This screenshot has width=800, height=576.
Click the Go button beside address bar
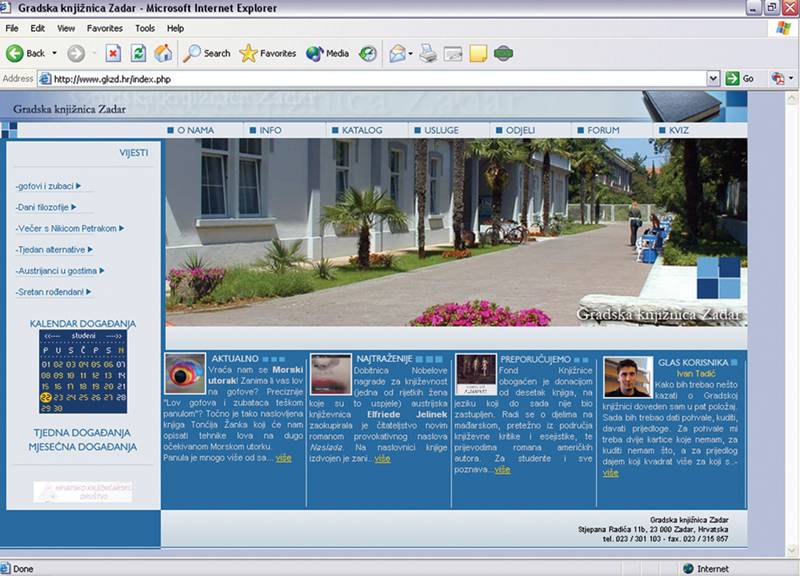(x=740, y=78)
